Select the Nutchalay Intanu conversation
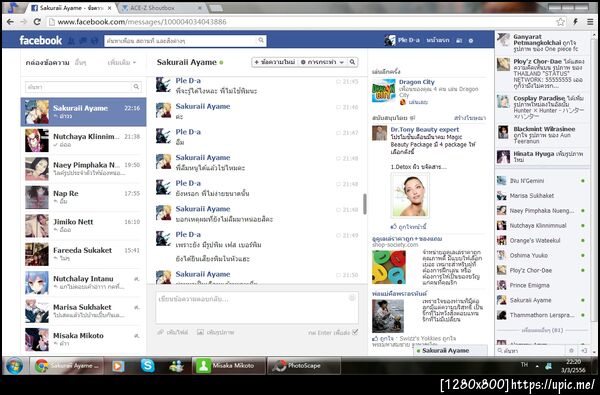The width and height of the screenshot is (600, 395). (83, 282)
